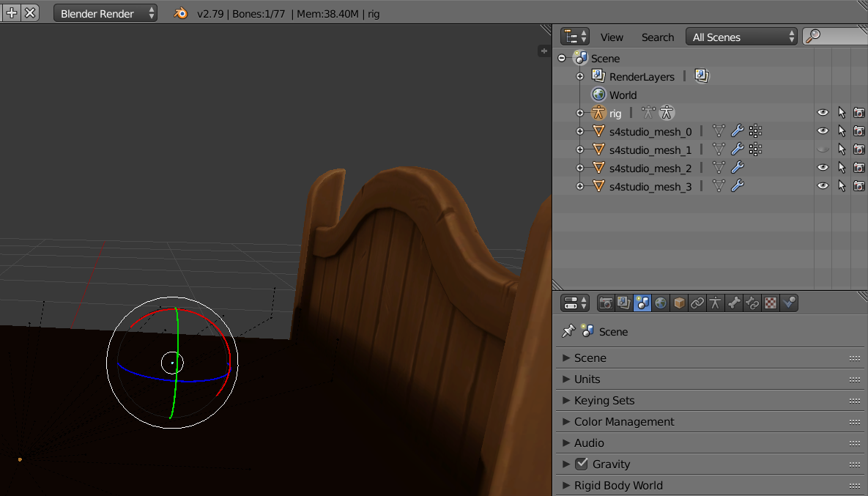The width and height of the screenshot is (868, 496).
Task: Click the rotation manipulator center circle
Action: (x=172, y=363)
